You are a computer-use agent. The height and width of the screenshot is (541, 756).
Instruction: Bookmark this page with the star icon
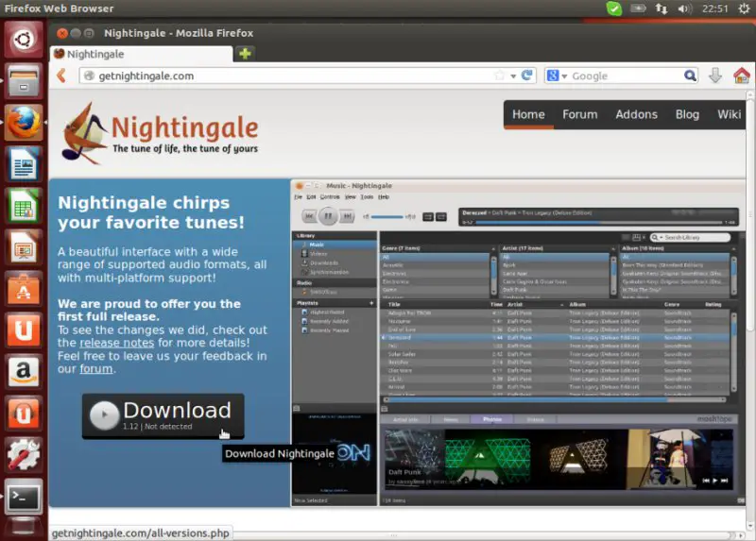(x=500, y=76)
